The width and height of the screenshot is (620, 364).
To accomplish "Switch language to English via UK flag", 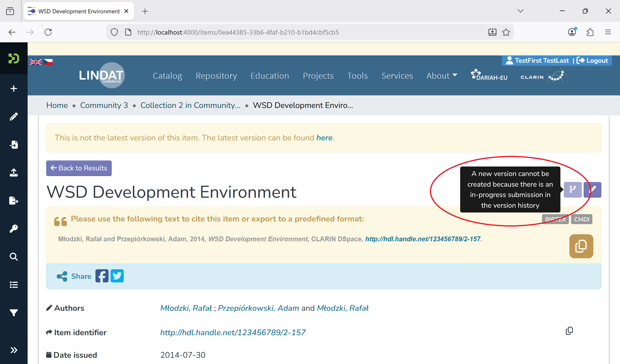I will (x=36, y=62).
